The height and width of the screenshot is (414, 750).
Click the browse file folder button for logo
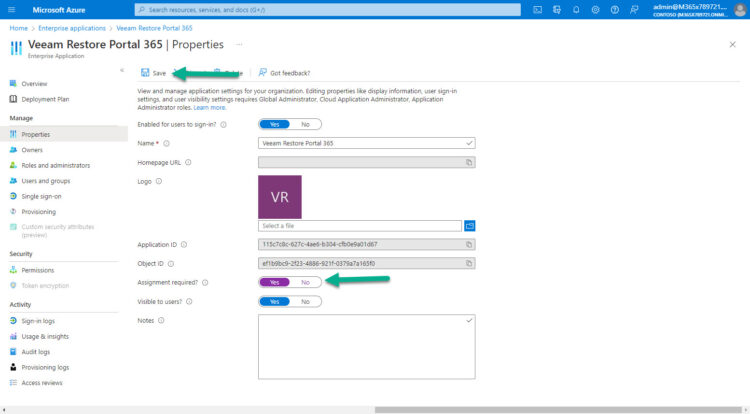[470, 226]
